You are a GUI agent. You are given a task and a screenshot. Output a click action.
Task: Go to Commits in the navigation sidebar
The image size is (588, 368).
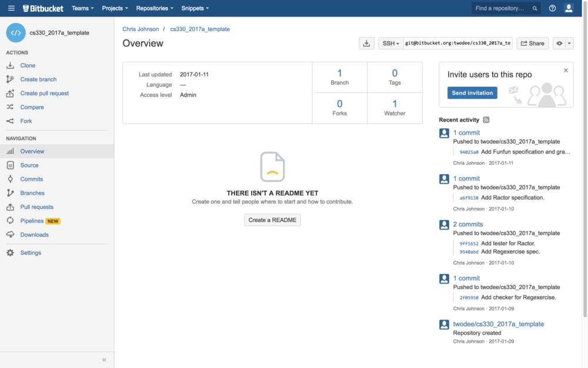(31, 179)
